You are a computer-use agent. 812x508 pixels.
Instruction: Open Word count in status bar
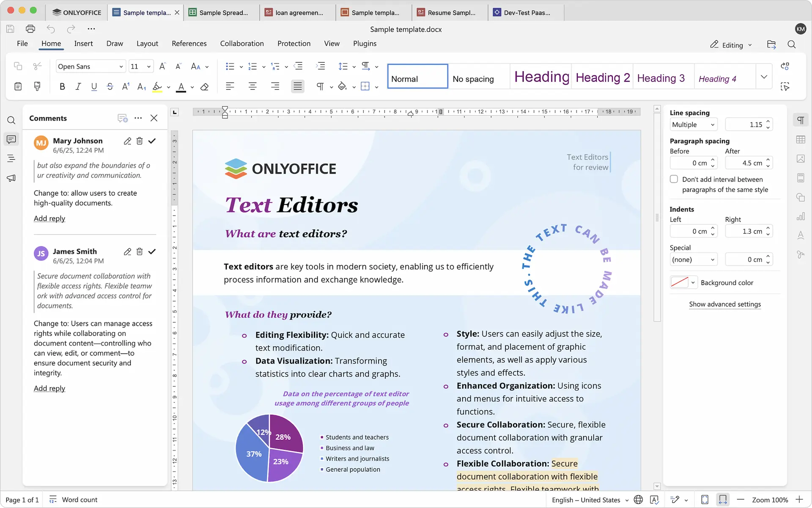click(x=73, y=500)
